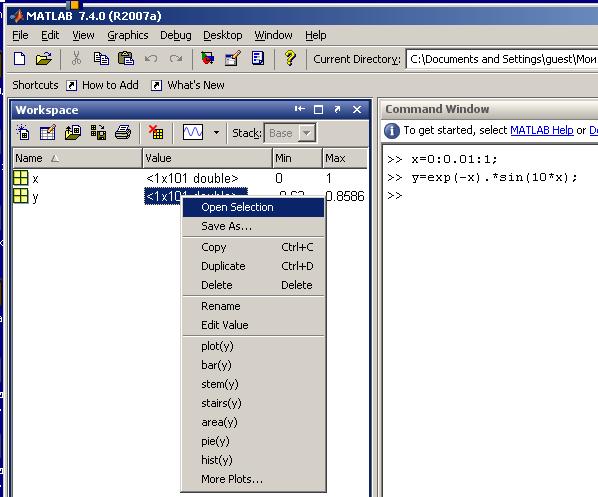Open the Profiler toolbar icon
The width and height of the screenshot is (598, 497).
pyautogui.click(x=258, y=59)
